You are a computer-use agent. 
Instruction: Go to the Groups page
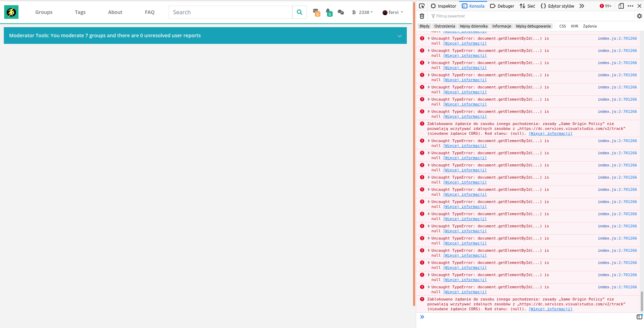44,12
